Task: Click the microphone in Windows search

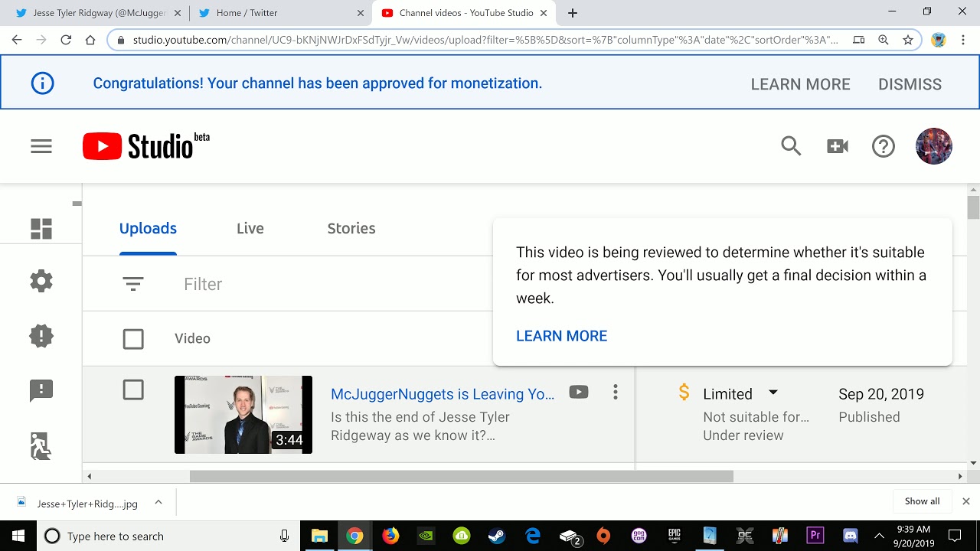Action: point(284,536)
